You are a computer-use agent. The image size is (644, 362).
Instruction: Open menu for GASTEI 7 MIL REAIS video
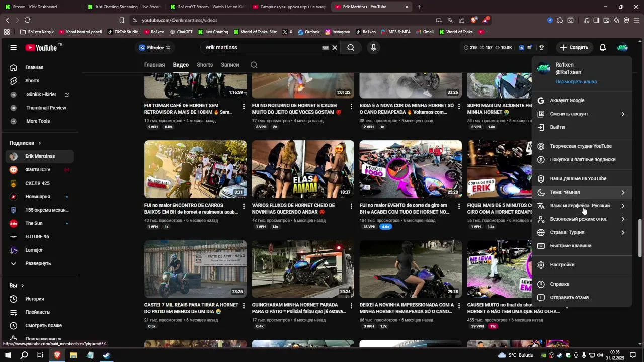[244, 306]
